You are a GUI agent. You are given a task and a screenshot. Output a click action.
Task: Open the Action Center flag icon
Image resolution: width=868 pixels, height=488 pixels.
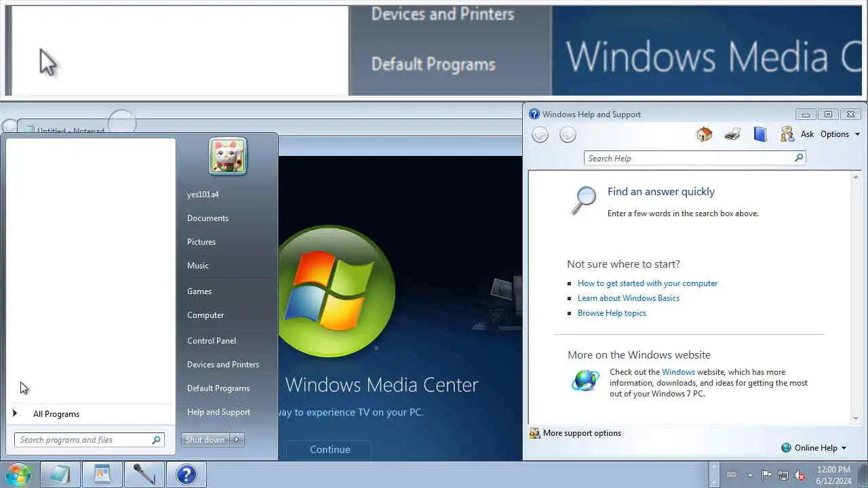click(x=766, y=475)
